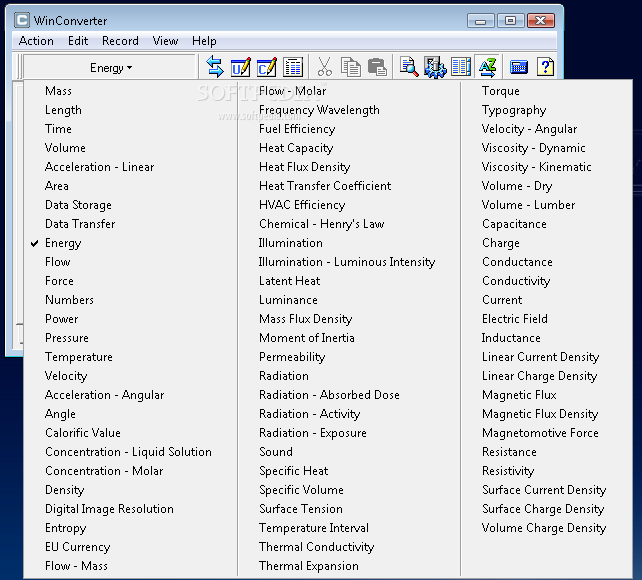Open the calculator icon

pyautogui.click(x=518, y=67)
